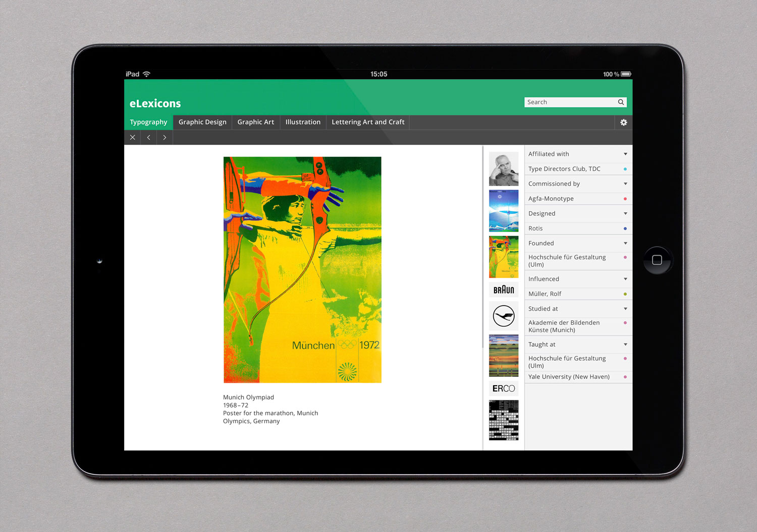This screenshot has width=757, height=532.
Task: Select the Lettering Art and Craft tab
Action: 368,122
